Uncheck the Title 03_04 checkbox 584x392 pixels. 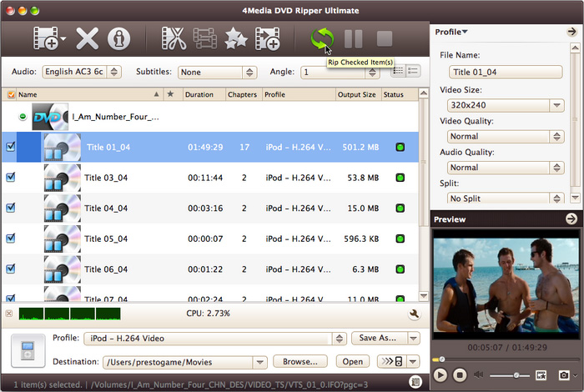click(x=11, y=178)
